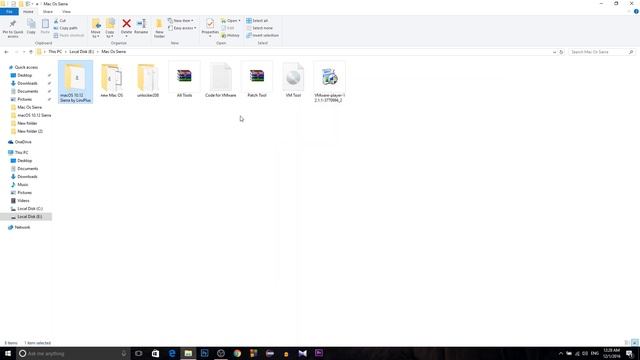Screen dimensions: 640x360
Task: Open Videos under This PC
Action: click(23, 201)
